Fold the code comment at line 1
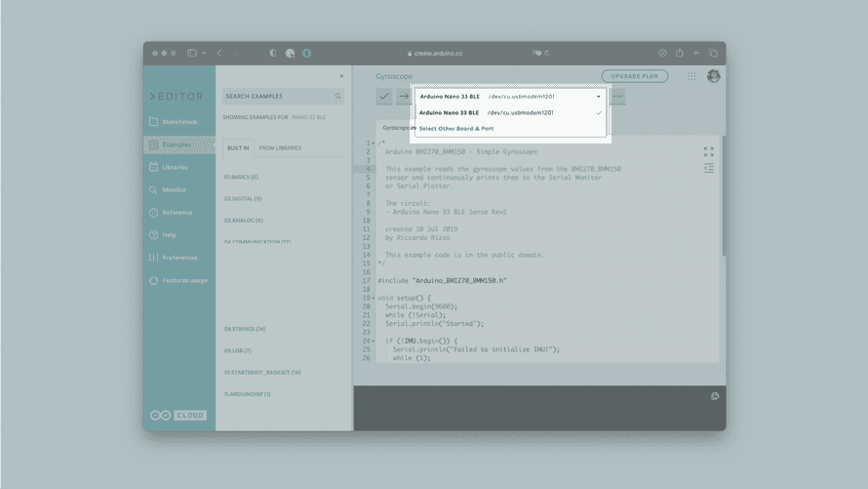This screenshot has width=868, height=489. coord(373,143)
